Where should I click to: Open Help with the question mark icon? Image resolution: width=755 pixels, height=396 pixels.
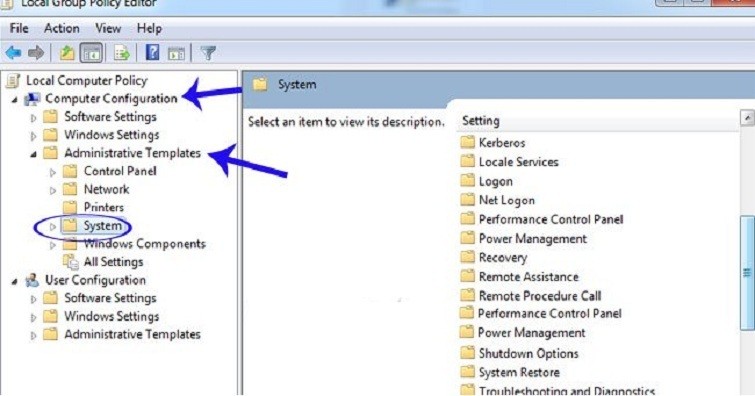point(153,53)
